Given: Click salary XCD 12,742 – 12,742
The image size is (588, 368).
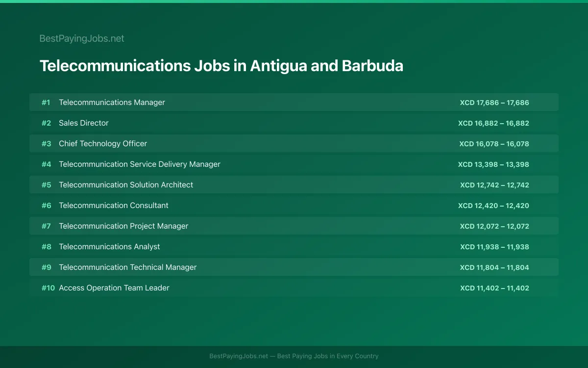Looking at the screenshot, I should (x=494, y=185).
